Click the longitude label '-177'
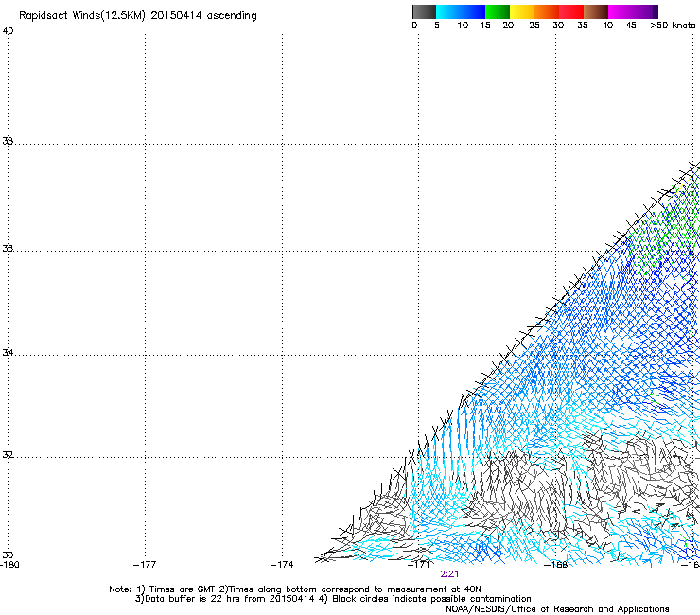Viewport: 700px width, 615px height. (145, 565)
